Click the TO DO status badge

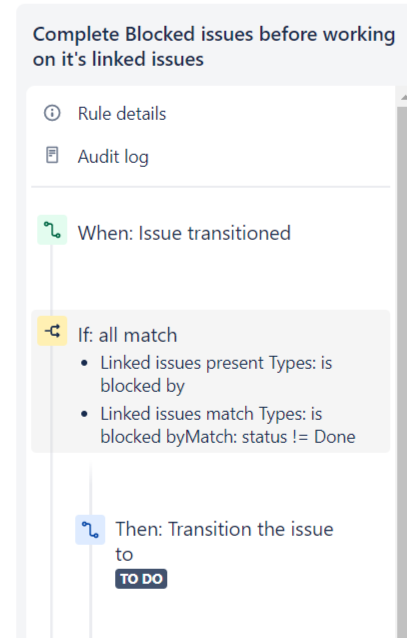141,579
